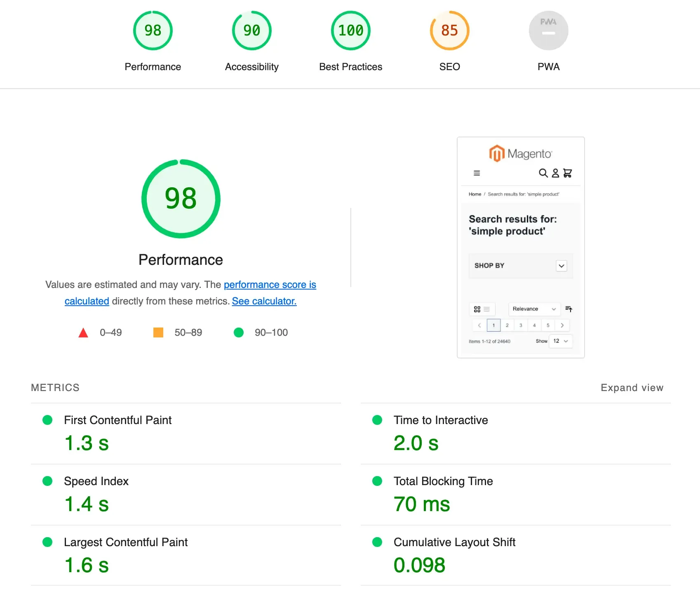This screenshot has height=594, width=700.
Task: Click the top Performance 98 score gauge
Action: [153, 31]
